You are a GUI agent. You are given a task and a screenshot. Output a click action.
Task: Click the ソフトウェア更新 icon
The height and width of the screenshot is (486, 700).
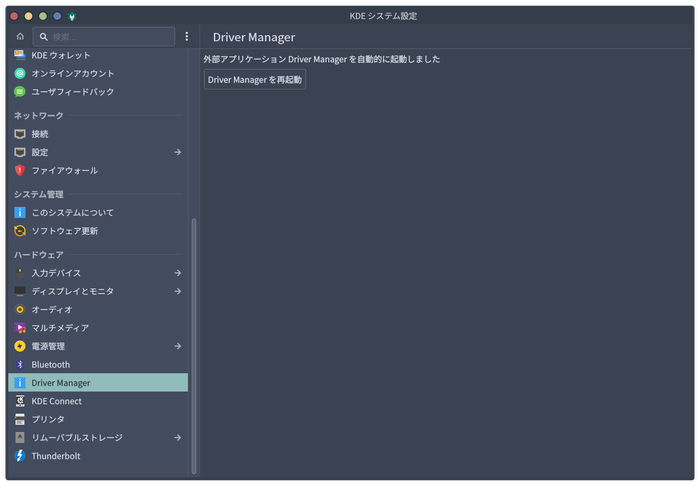point(20,231)
